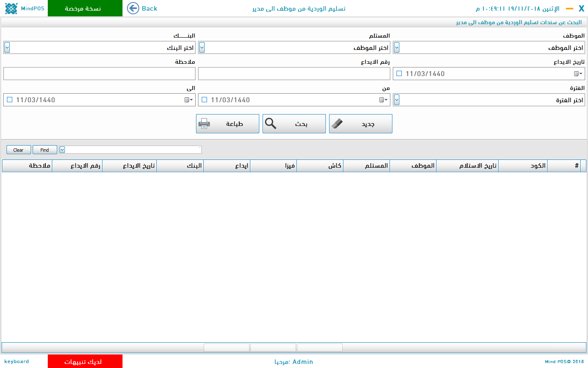Open calendar picker in من date field
588x368 pixels.
coord(383,100)
